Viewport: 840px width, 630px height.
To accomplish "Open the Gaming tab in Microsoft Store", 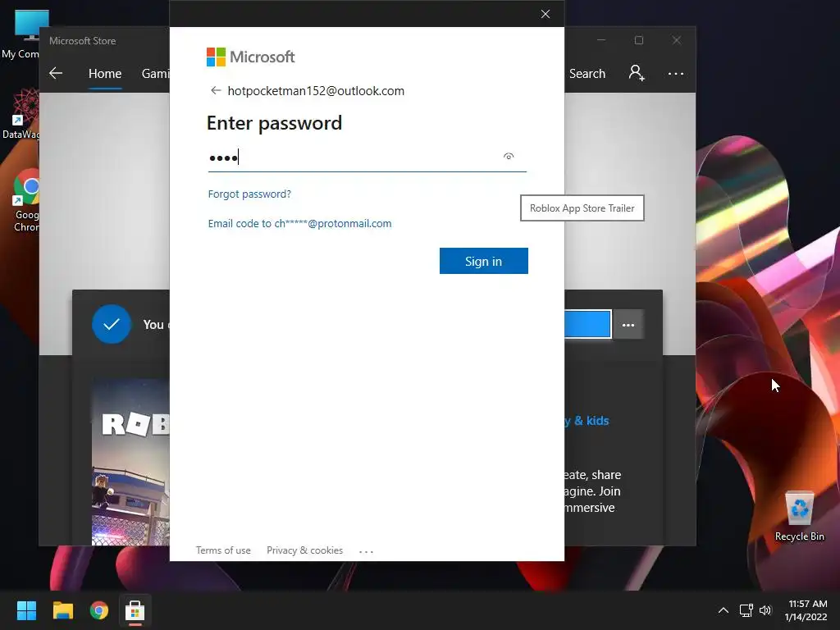I will pos(155,73).
